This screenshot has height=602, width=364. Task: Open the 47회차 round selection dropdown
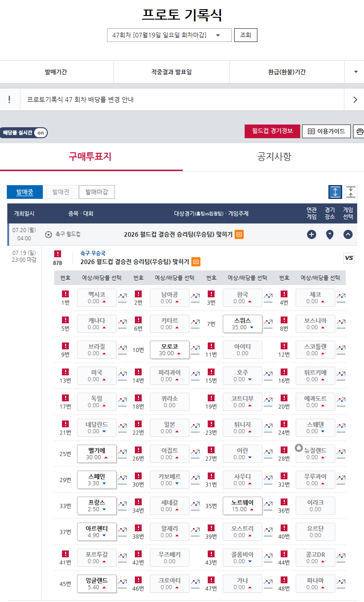169,35
